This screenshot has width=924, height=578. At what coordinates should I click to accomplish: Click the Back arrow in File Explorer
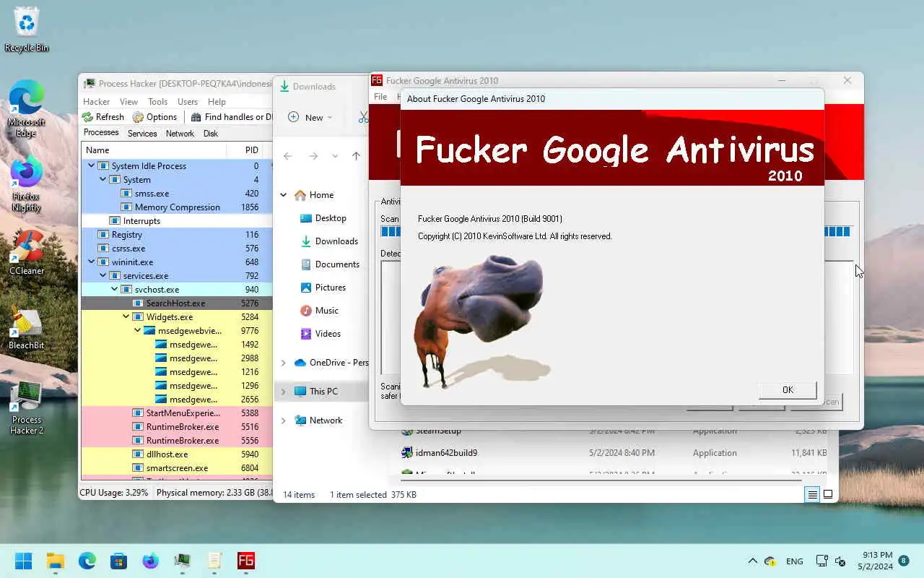(287, 156)
